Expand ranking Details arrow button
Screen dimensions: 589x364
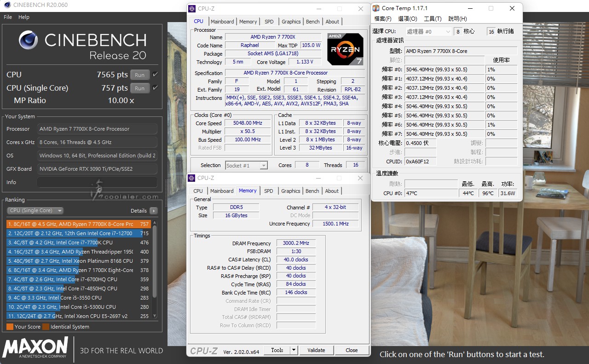point(154,211)
